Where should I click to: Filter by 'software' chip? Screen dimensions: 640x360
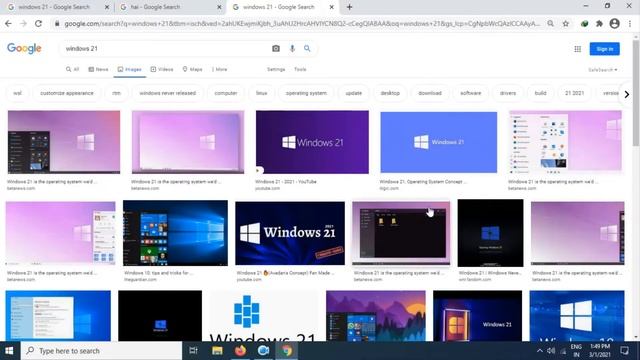tap(471, 93)
